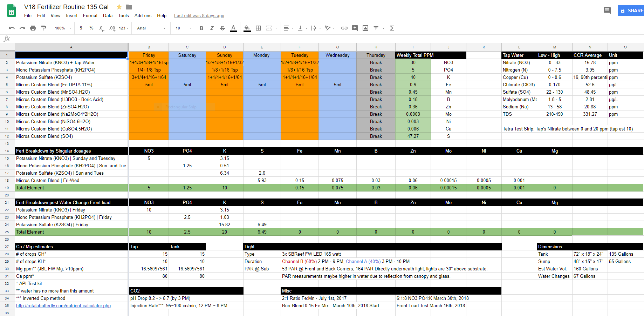The height and width of the screenshot is (316, 644).
Task: Open the View menu
Action: point(55,16)
